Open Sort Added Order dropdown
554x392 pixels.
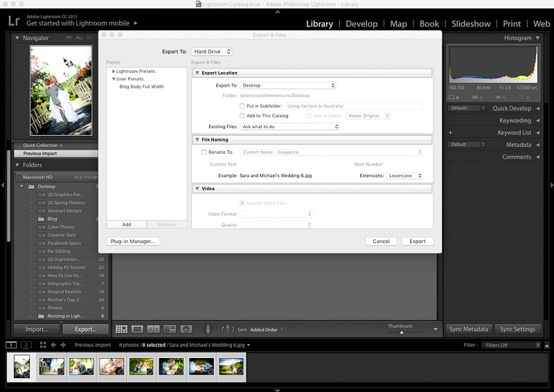point(267,330)
